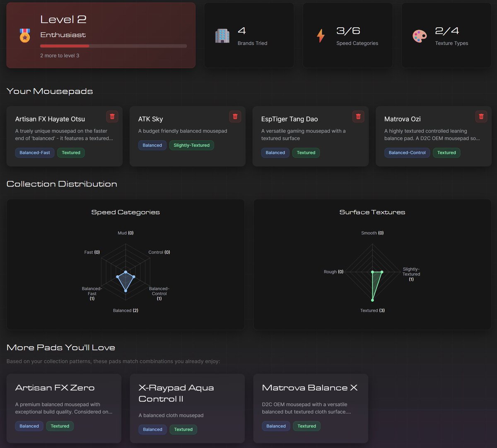
Task: Click the Mud (0) radar chart label
Action: pyautogui.click(x=125, y=233)
